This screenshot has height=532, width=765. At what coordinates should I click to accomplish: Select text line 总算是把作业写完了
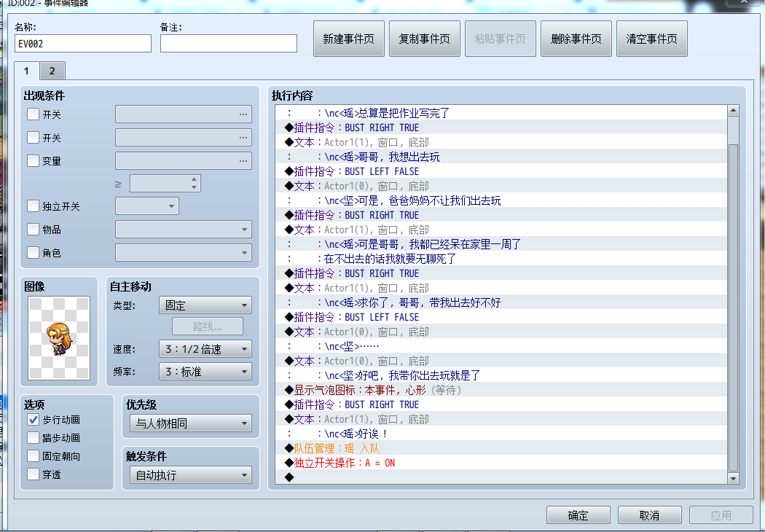coord(501,113)
